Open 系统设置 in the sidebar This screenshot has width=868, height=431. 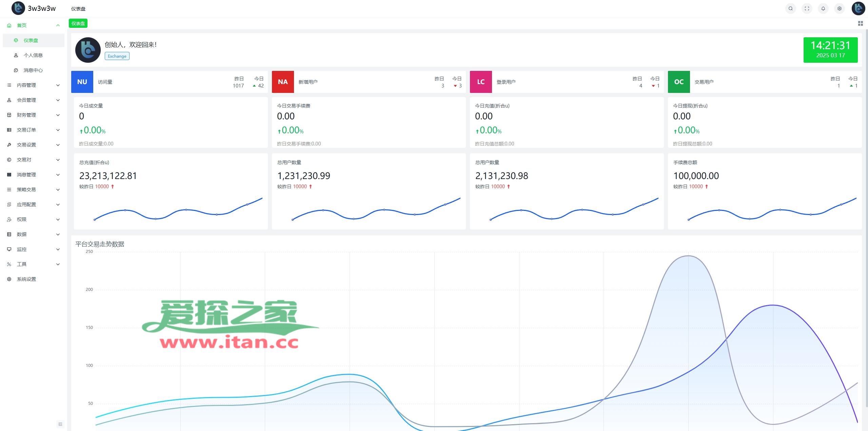click(26, 279)
